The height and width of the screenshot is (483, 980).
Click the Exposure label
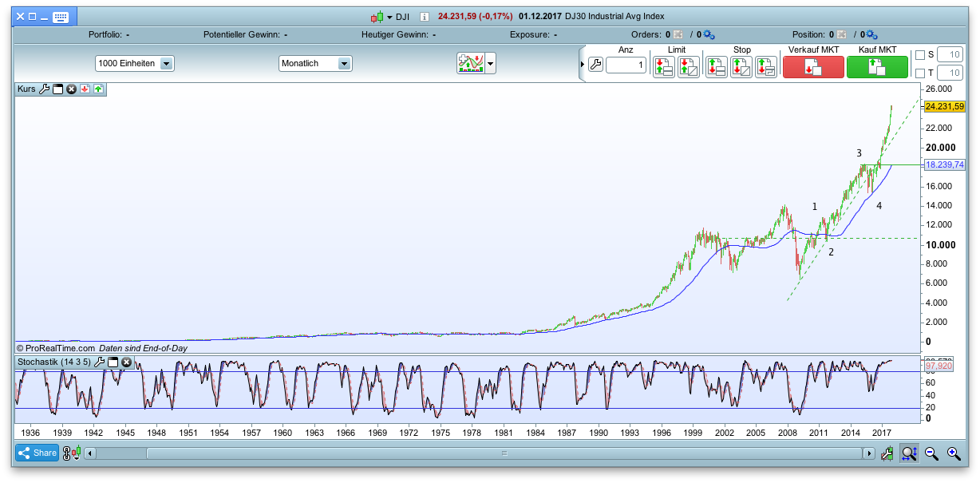(529, 35)
